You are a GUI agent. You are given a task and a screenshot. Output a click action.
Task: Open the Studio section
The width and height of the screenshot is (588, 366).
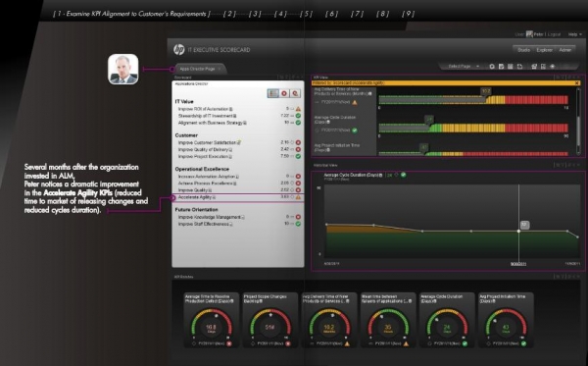pos(523,50)
